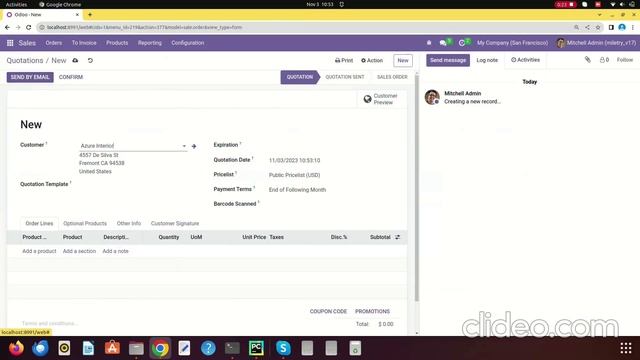Open Help from the dock
640x360 pixels.
pyautogui.click(x=208, y=348)
